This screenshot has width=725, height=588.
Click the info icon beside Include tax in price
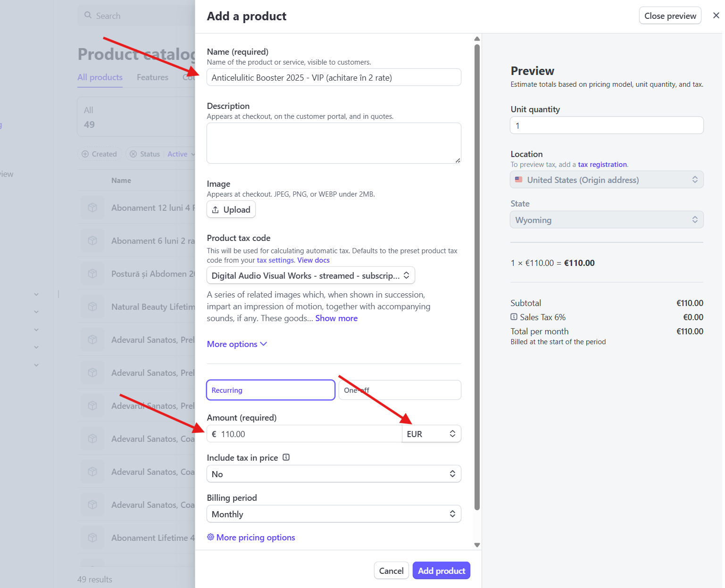(x=286, y=457)
